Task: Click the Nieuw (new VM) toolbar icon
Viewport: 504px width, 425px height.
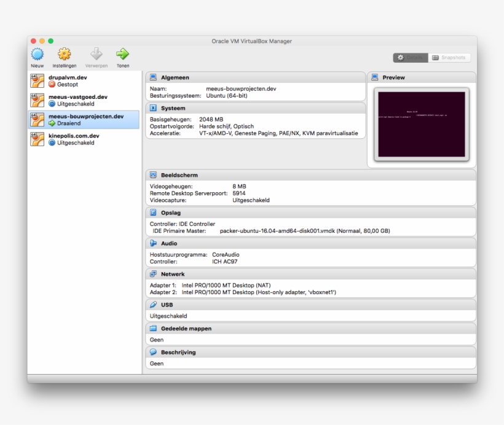Action: pos(37,54)
